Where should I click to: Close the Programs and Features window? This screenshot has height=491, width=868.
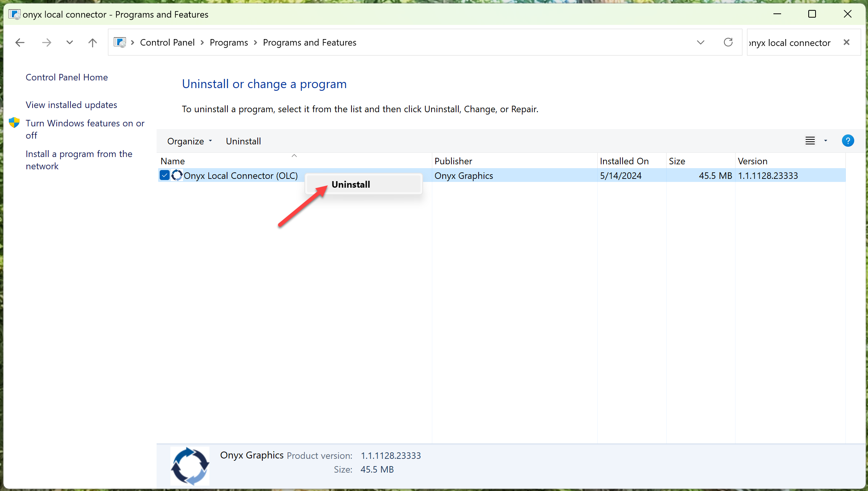(x=847, y=14)
